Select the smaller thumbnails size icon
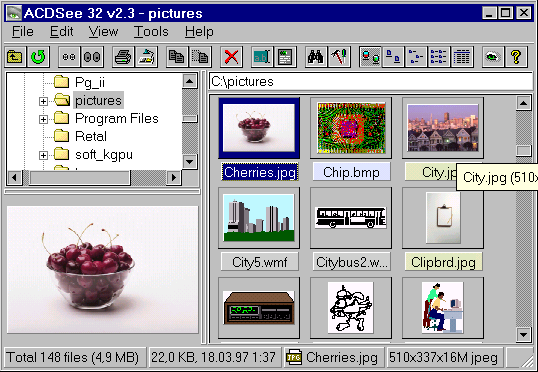Image resolution: width=538 pixels, height=372 pixels. [x=69, y=57]
